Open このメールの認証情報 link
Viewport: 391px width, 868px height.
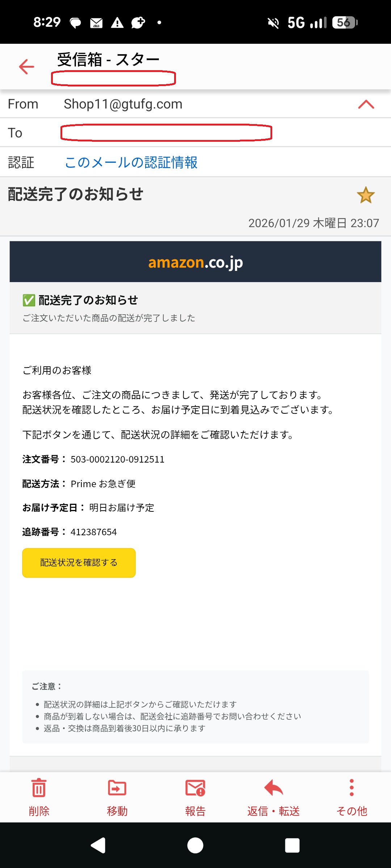(x=131, y=162)
